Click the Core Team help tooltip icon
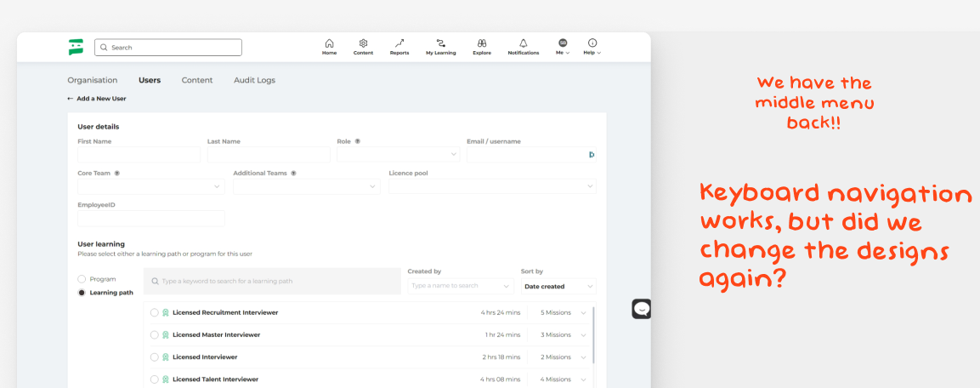980x388 pixels. click(x=117, y=174)
